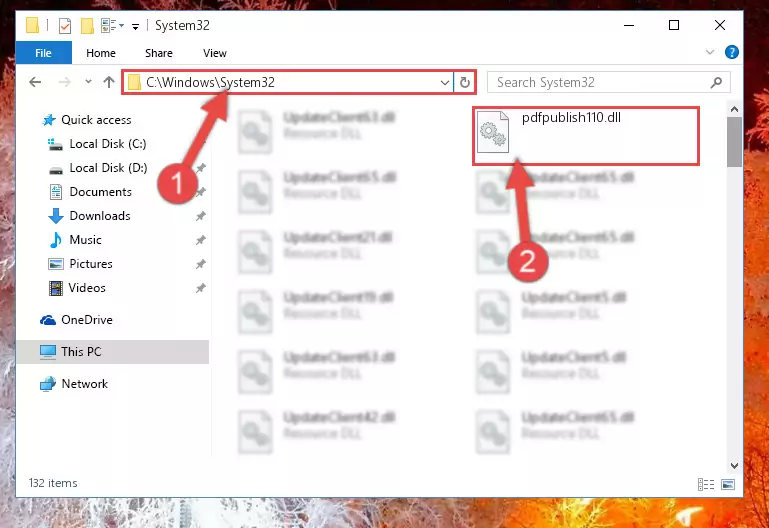Click the Documents page icon
Screen dimensions: 769x528
pos(56,192)
